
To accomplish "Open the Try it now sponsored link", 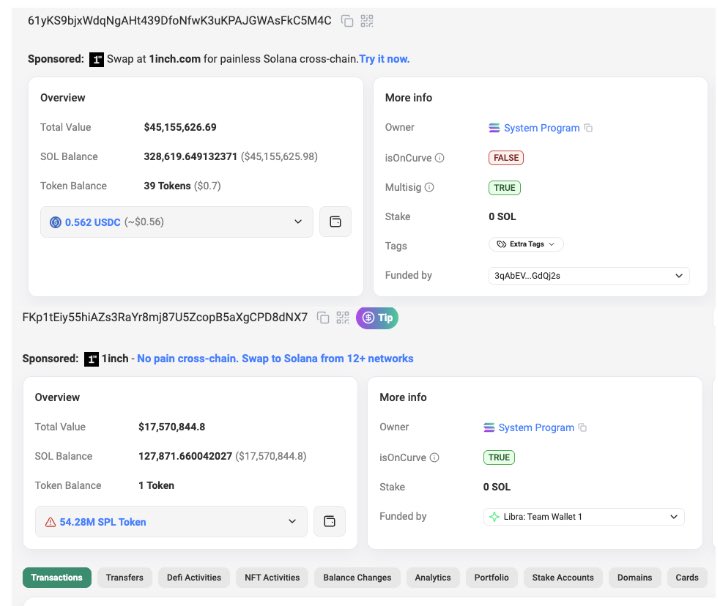I will point(384,59).
